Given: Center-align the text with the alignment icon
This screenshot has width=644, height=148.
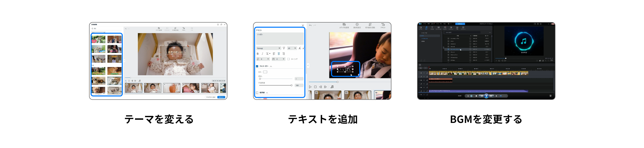Looking at the screenshot, I should (279, 54).
